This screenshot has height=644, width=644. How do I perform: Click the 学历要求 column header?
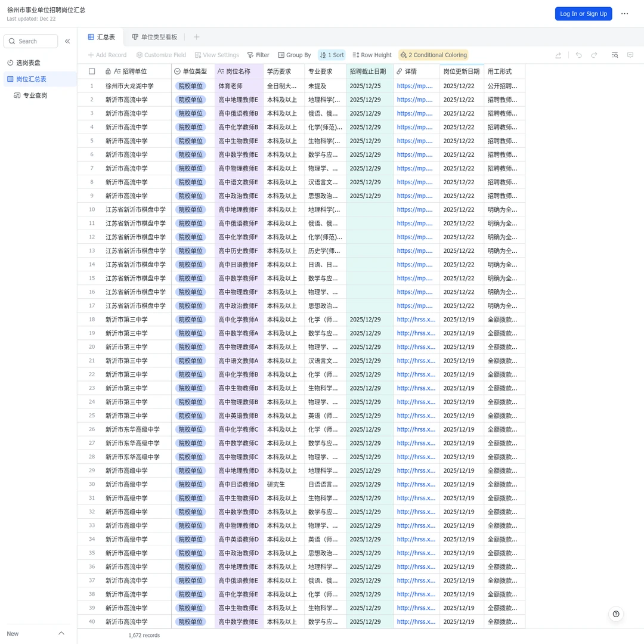(284, 72)
